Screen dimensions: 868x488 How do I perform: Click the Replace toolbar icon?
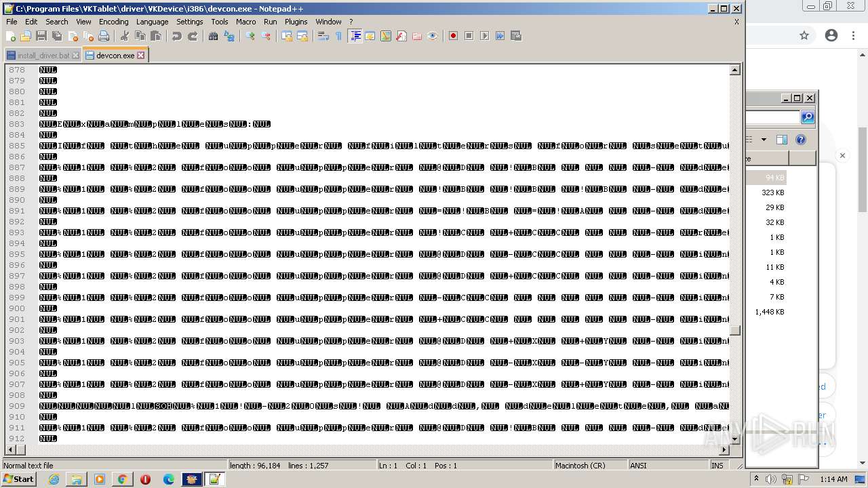click(x=229, y=36)
